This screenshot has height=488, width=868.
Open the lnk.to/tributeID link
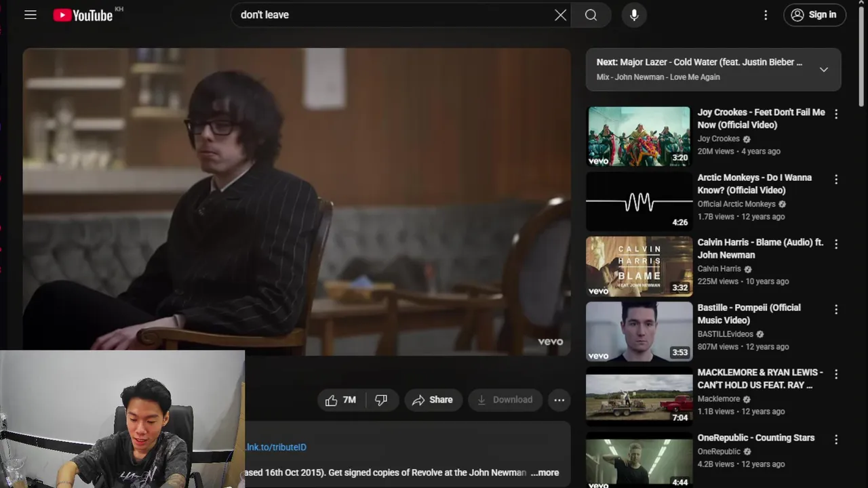(x=276, y=447)
